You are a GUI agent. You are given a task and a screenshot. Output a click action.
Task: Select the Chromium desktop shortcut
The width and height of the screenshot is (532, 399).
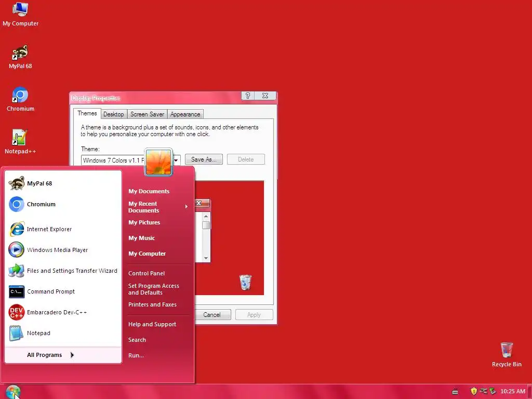[20, 99]
